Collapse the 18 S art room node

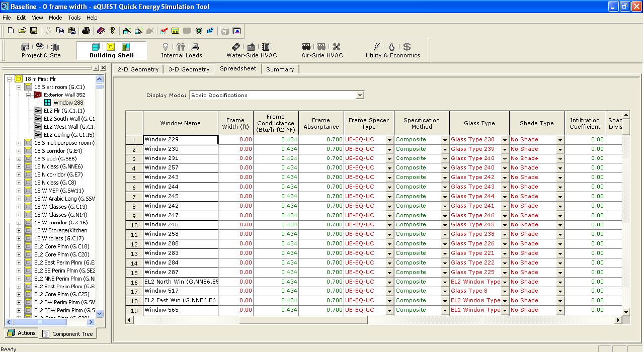click(x=19, y=87)
